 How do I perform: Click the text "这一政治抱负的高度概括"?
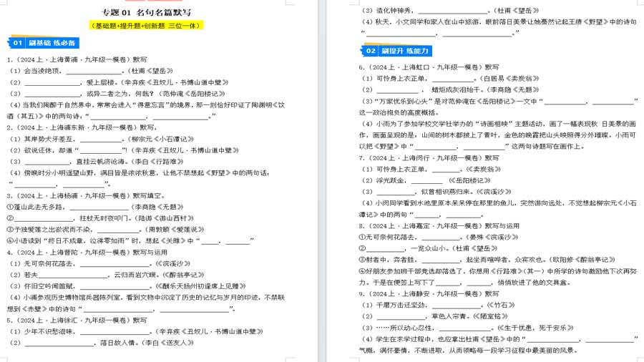tap(399, 112)
